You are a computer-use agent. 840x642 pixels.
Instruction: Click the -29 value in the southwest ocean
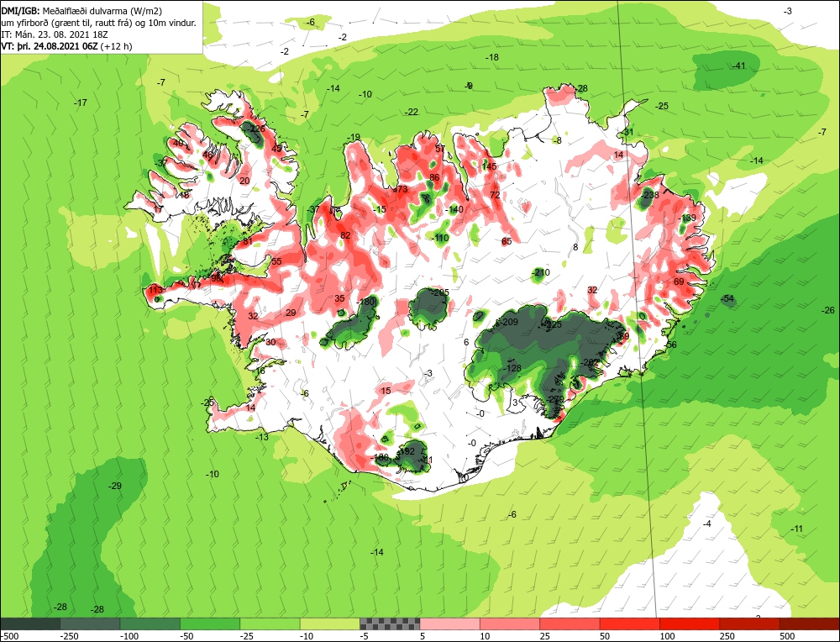tap(115, 486)
